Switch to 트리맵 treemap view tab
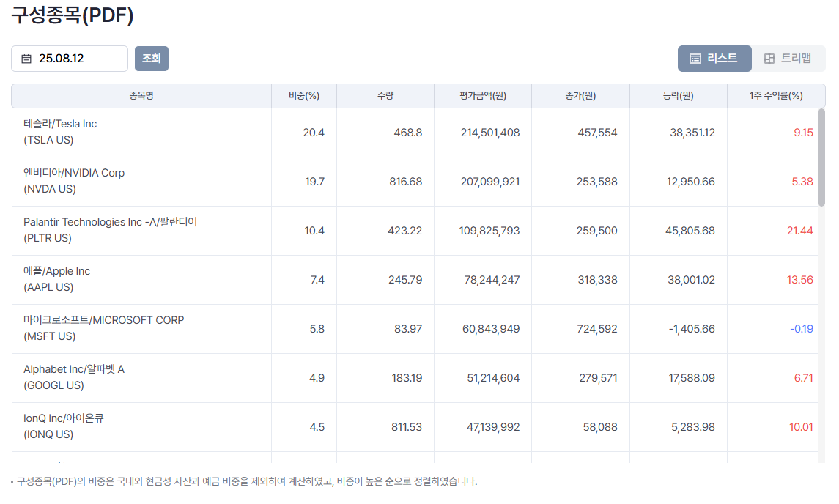The width and height of the screenshot is (839, 504). tap(788, 59)
